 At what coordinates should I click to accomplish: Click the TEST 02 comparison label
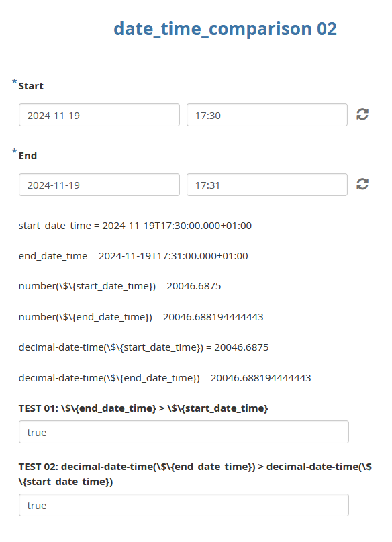point(195,474)
